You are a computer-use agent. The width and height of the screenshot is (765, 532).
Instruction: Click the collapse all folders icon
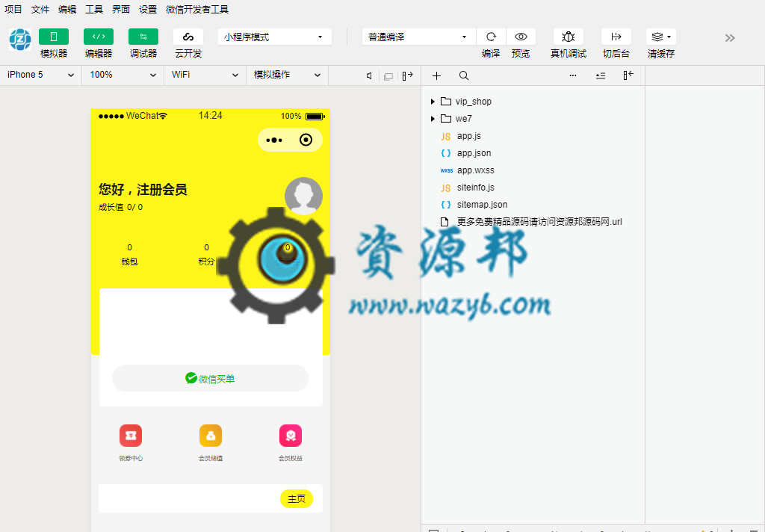tap(601, 75)
